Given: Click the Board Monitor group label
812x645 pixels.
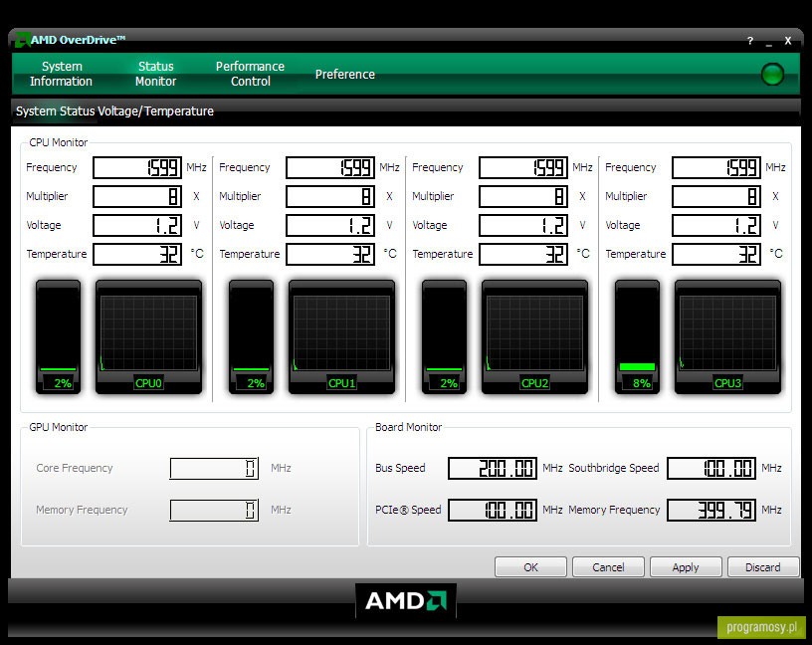Looking at the screenshot, I should pos(409,427).
